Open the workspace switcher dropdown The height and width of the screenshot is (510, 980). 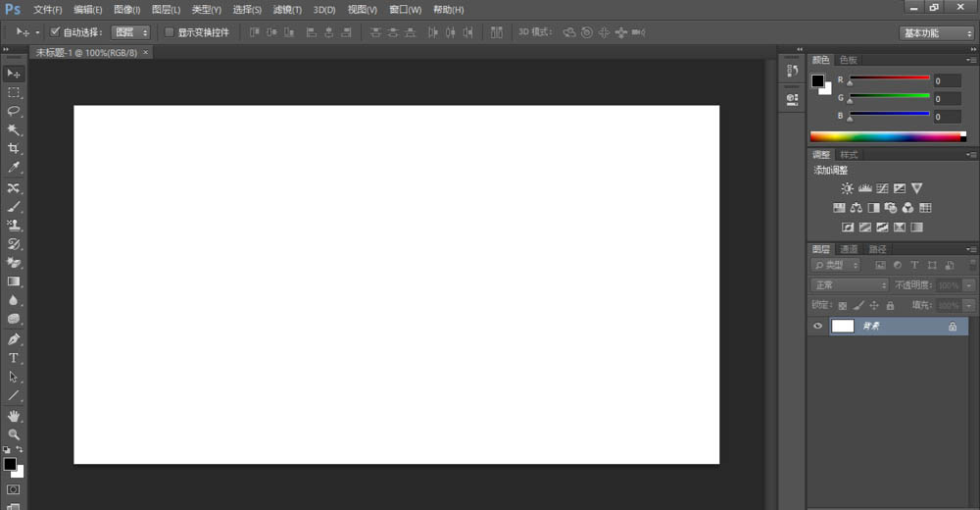point(937,33)
